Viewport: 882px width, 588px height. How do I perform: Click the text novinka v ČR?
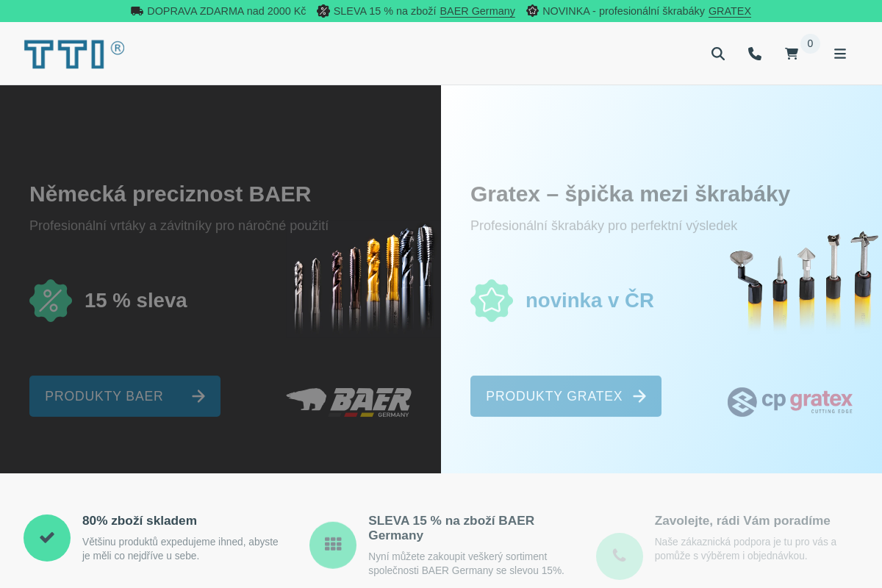pyautogui.click(x=589, y=301)
